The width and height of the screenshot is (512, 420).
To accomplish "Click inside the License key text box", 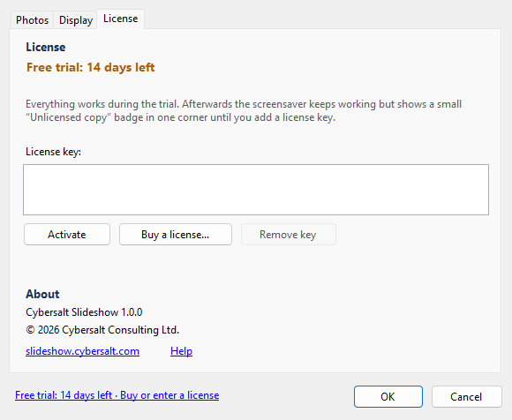I will coord(256,190).
